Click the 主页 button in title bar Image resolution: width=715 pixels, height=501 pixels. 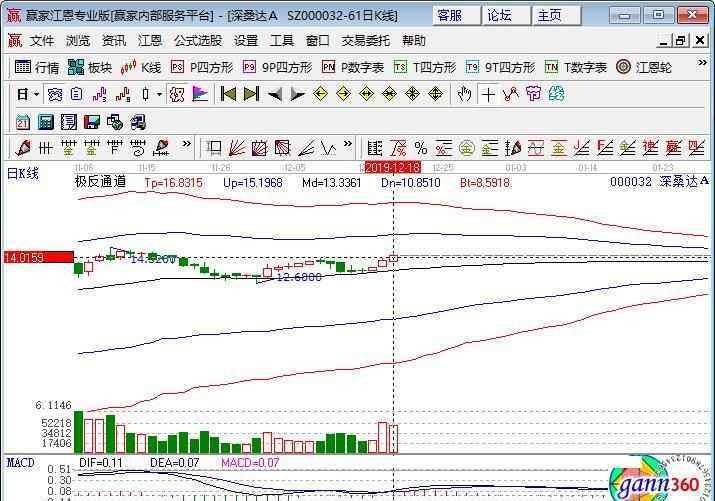pyautogui.click(x=555, y=15)
